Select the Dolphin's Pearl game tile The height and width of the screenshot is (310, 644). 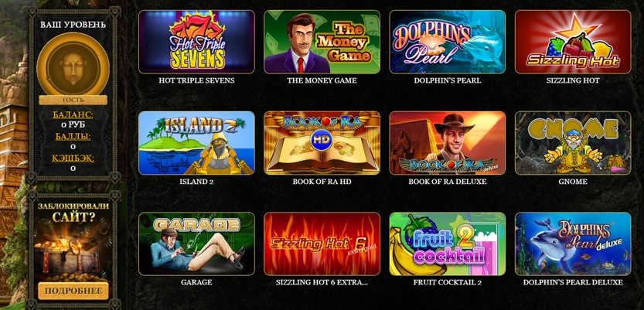tap(448, 42)
